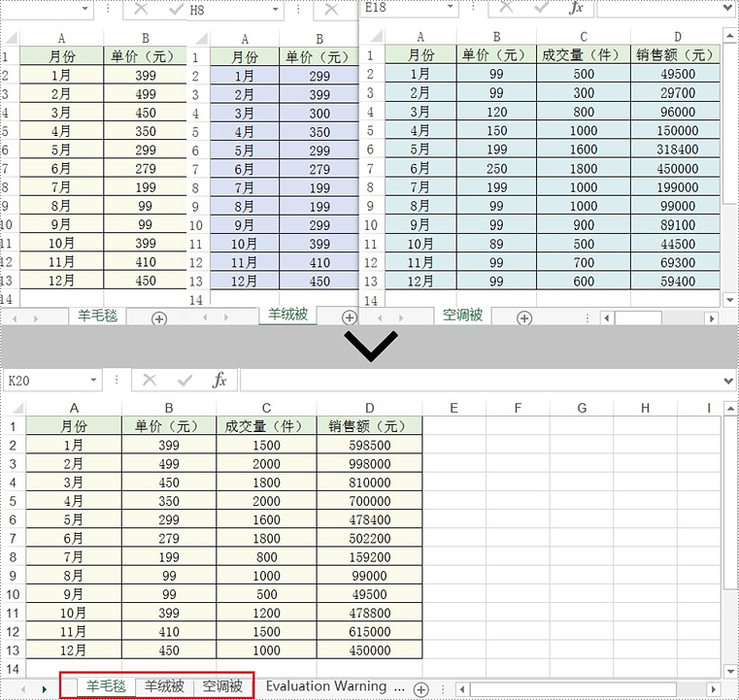Select column B header in the 羊毛毯 window
739x700 pixels.
pyautogui.click(x=145, y=38)
